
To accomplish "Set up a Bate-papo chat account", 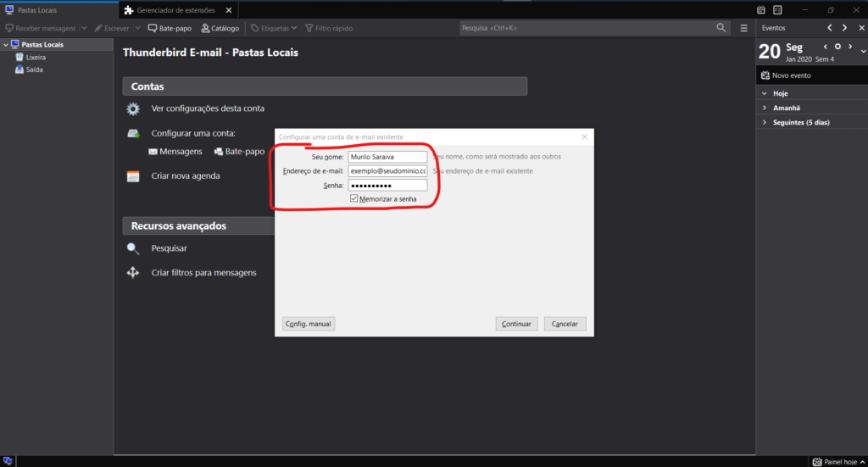I will [239, 151].
